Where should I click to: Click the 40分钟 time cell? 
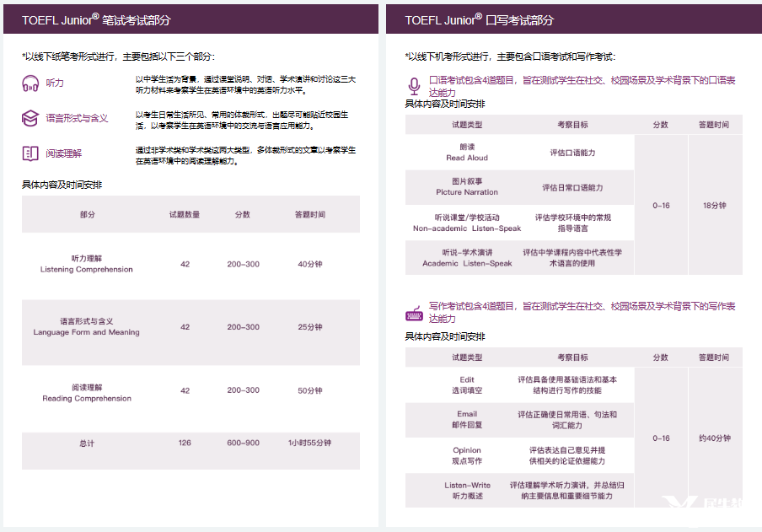click(x=310, y=264)
